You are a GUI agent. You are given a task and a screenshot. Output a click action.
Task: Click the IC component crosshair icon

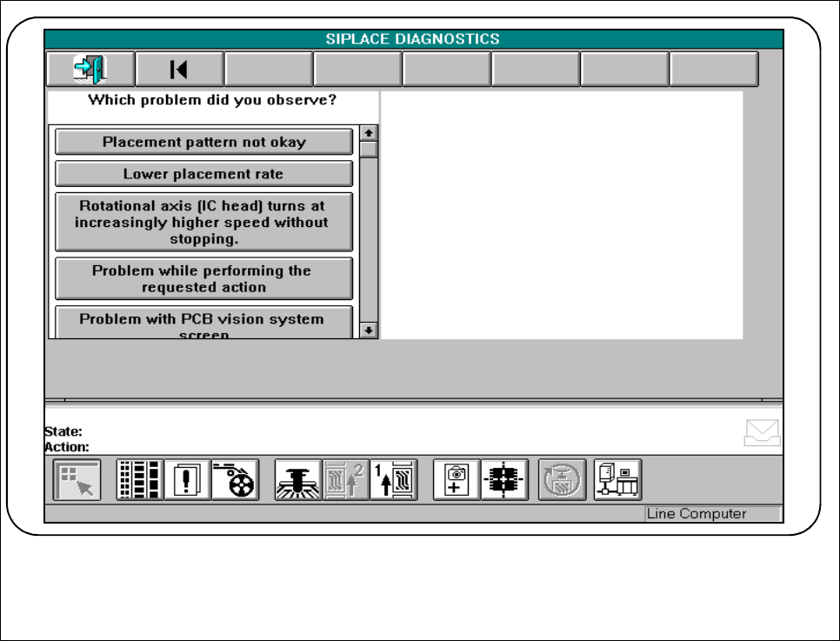click(504, 480)
